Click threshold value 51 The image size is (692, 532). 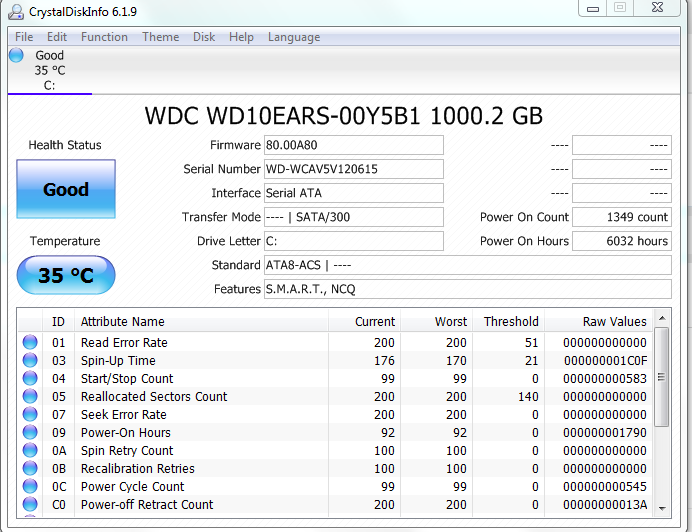(531, 343)
